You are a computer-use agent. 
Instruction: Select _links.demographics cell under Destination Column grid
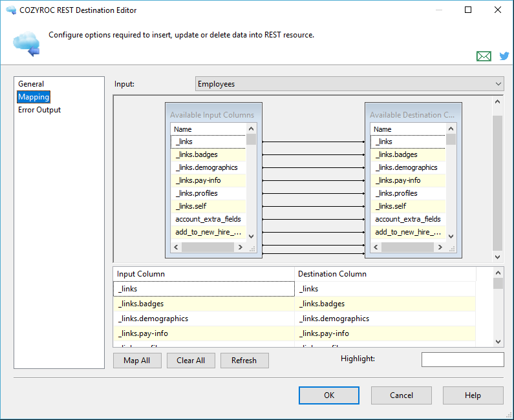[x=385, y=319]
